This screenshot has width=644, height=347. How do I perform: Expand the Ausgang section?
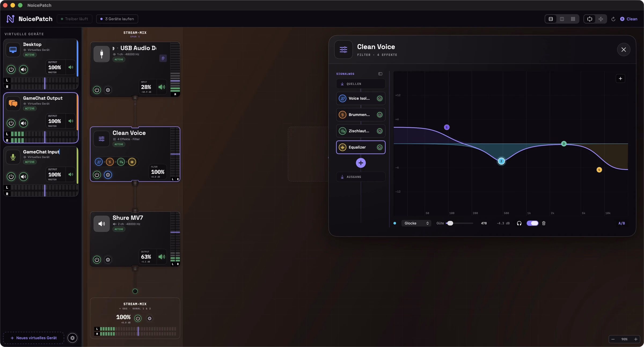point(361,177)
